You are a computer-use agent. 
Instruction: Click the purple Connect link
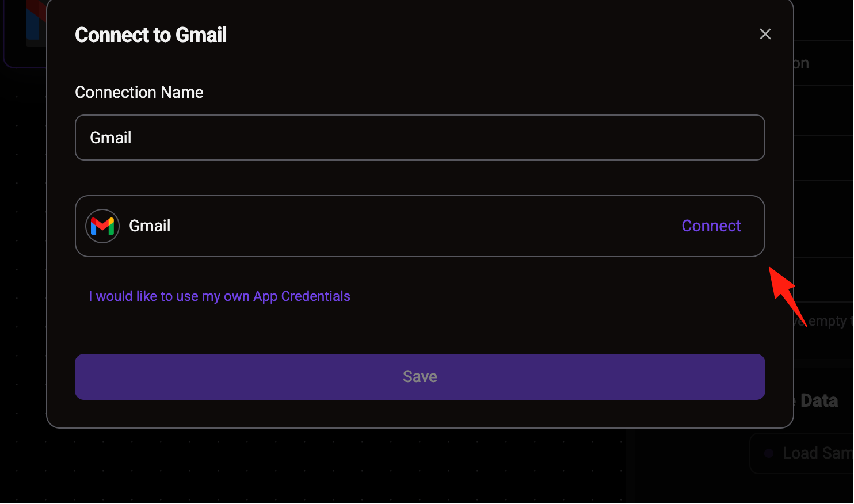[x=711, y=226]
